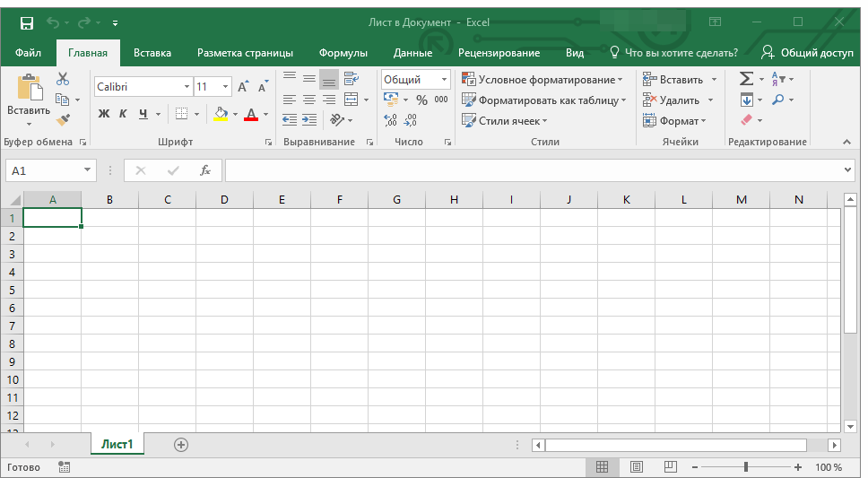Open the Calibri font name dropdown

pos(187,87)
